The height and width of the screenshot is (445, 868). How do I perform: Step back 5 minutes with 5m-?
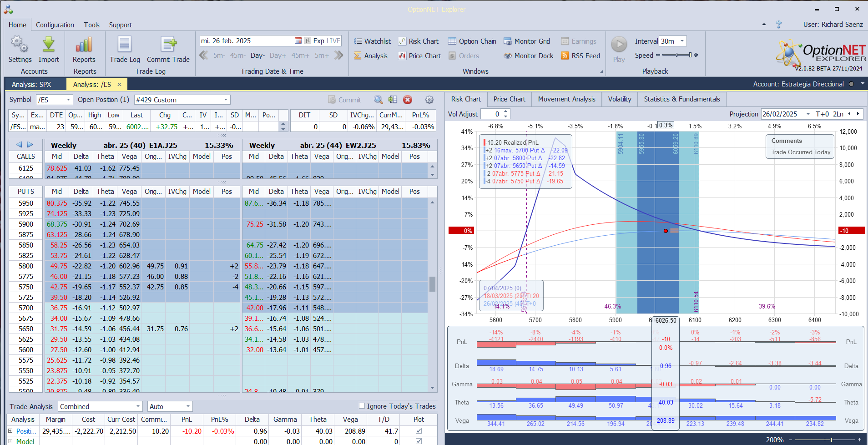(219, 56)
